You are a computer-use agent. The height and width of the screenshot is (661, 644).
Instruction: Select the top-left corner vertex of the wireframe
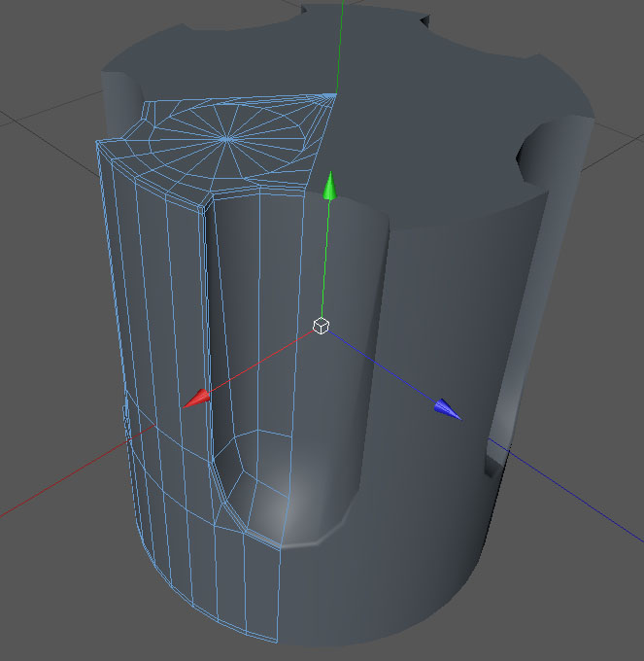click(x=98, y=143)
